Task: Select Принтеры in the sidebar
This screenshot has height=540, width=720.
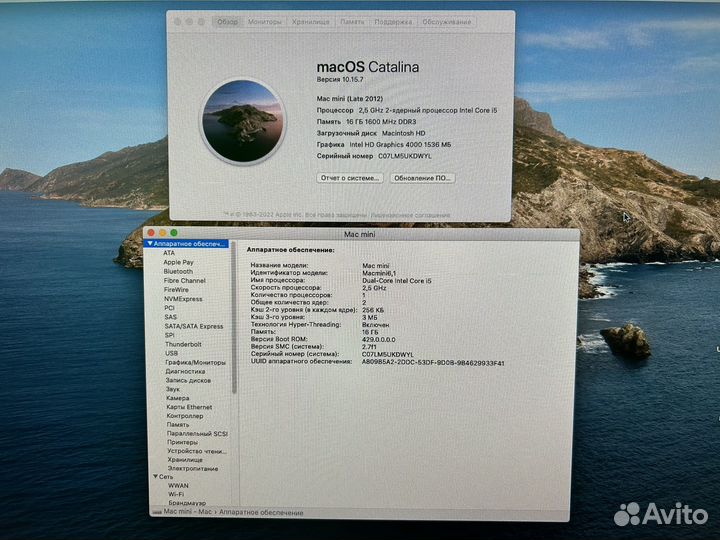Action: pyautogui.click(x=182, y=442)
